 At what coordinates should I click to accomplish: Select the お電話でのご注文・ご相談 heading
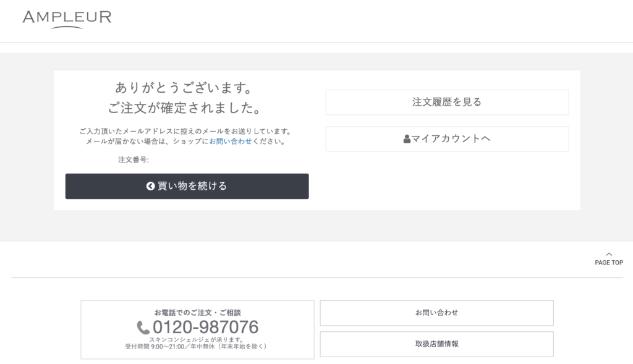pos(197,312)
